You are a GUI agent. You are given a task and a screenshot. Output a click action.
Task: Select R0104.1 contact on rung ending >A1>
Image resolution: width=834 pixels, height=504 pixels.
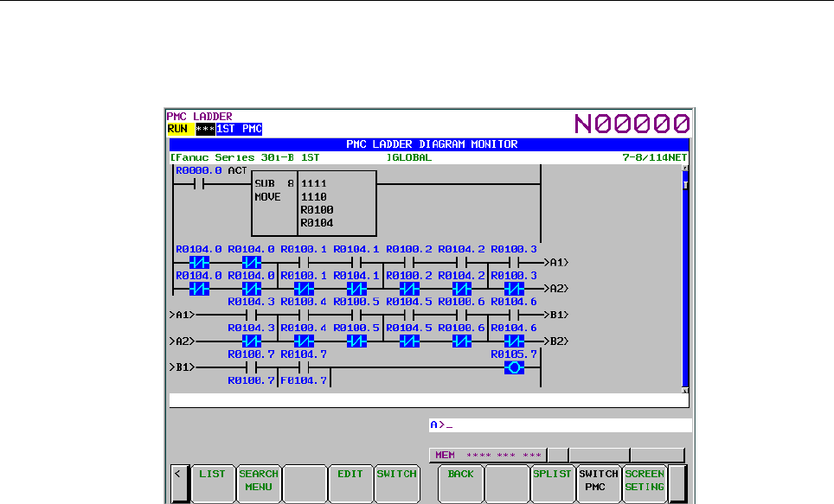(x=356, y=262)
